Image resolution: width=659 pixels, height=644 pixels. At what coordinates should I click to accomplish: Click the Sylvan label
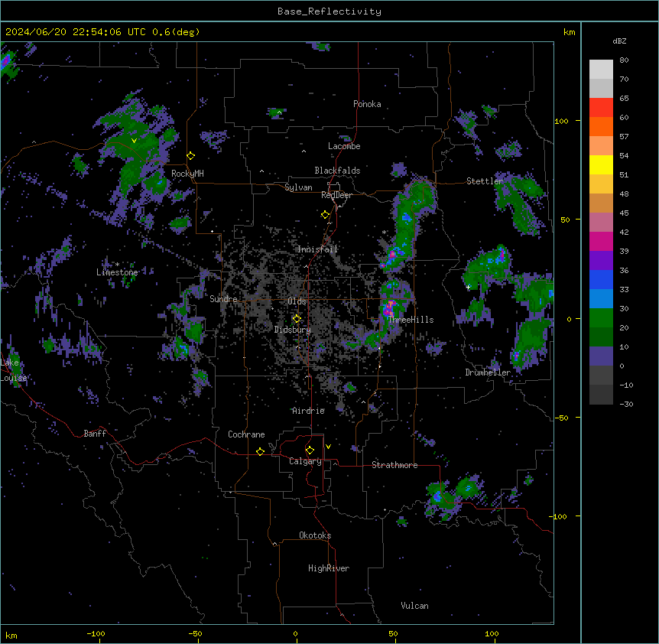pyautogui.click(x=298, y=187)
